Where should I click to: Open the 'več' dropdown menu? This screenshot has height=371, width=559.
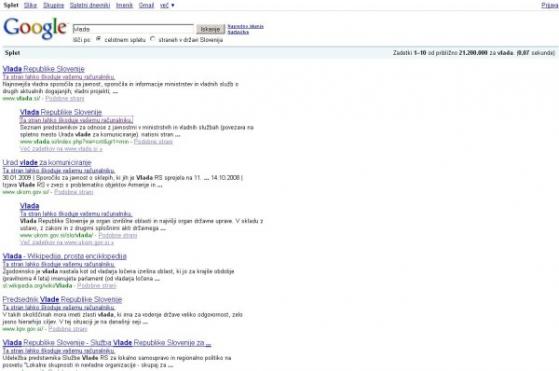(x=167, y=5)
